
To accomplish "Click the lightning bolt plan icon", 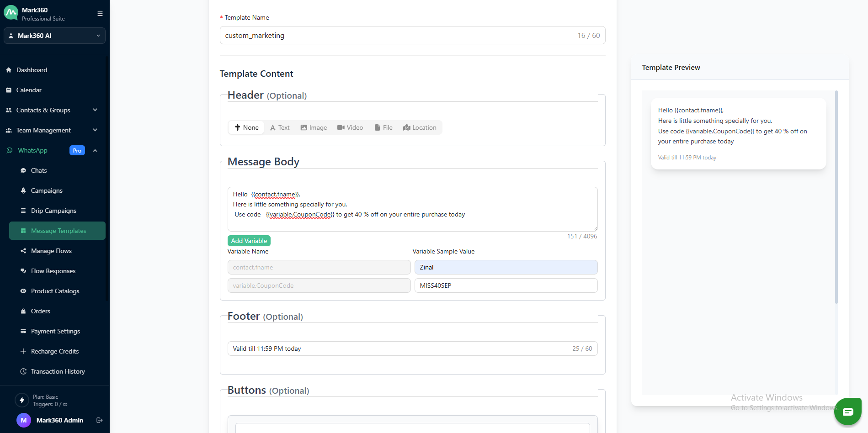I will 22,400.
